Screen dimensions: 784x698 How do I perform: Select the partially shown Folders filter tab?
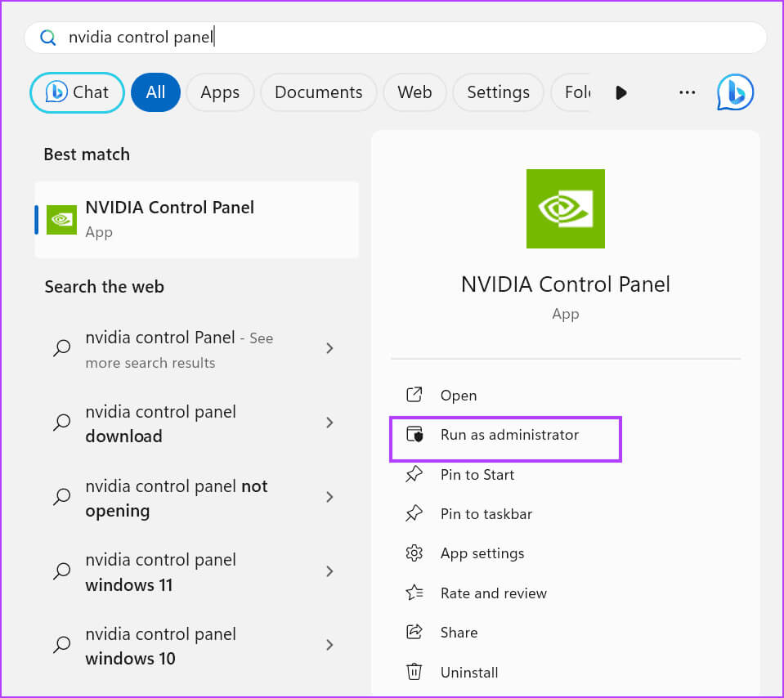coord(571,92)
